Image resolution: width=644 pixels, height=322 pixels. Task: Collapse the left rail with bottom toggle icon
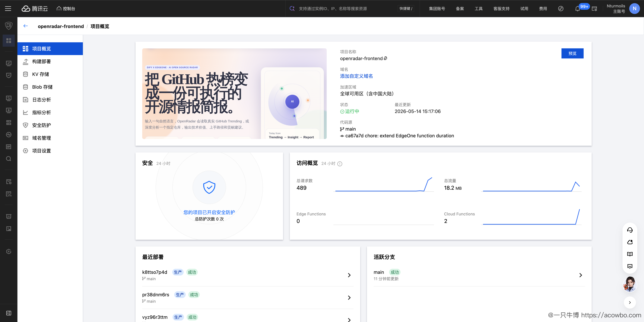(9, 313)
